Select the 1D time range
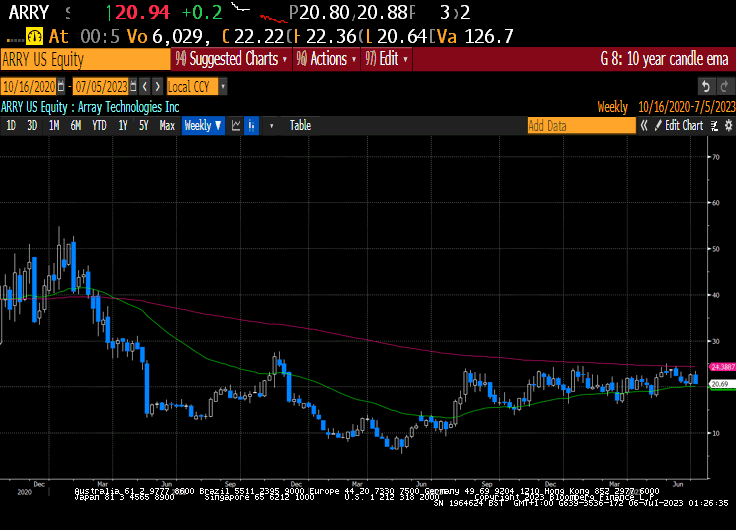Image resolution: width=736 pixels, height=530 pixels. point(11,125)
